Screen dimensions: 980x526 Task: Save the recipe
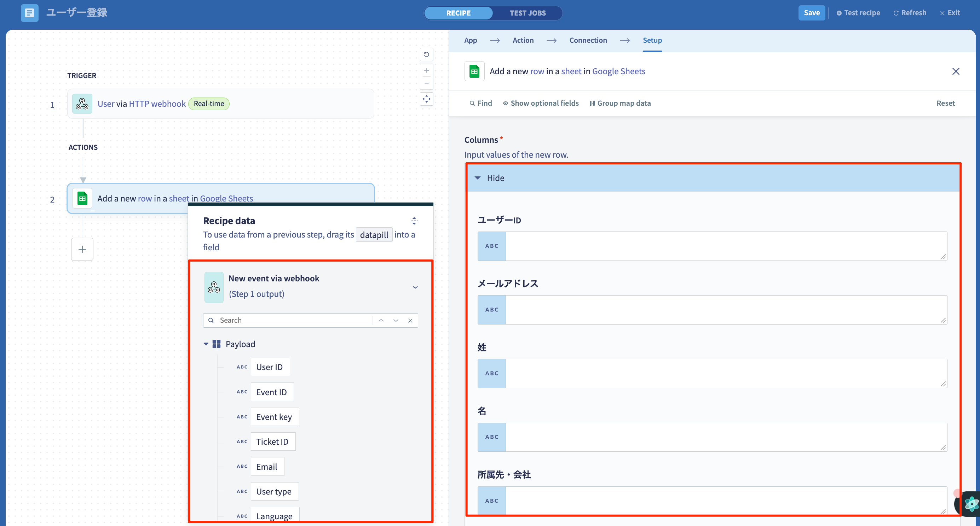[812, 13]
